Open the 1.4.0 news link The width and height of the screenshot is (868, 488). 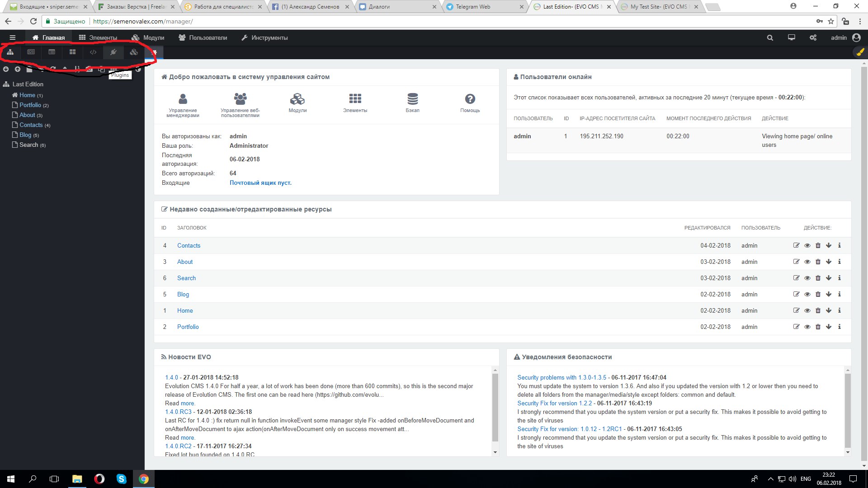point(171,377)
